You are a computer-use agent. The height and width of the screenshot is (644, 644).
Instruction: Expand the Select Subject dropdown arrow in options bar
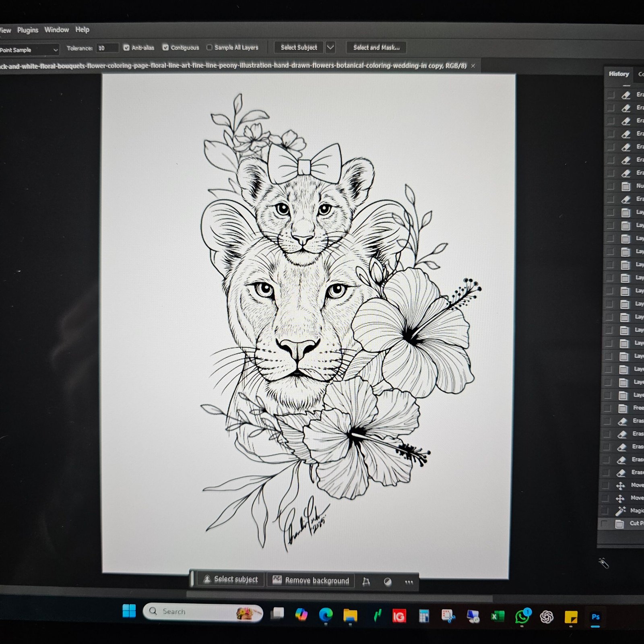pos(330,47)
